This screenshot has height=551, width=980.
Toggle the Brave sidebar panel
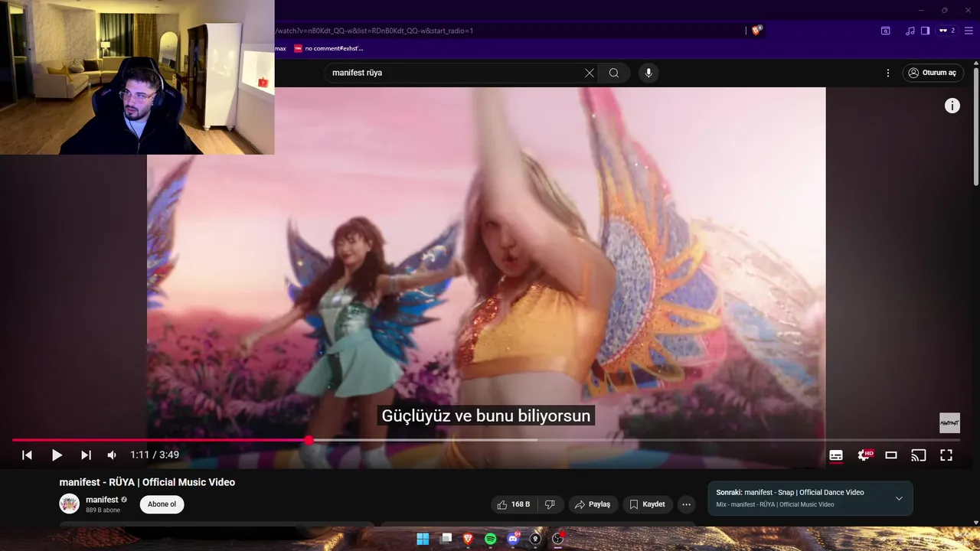(x=925, y=31)
